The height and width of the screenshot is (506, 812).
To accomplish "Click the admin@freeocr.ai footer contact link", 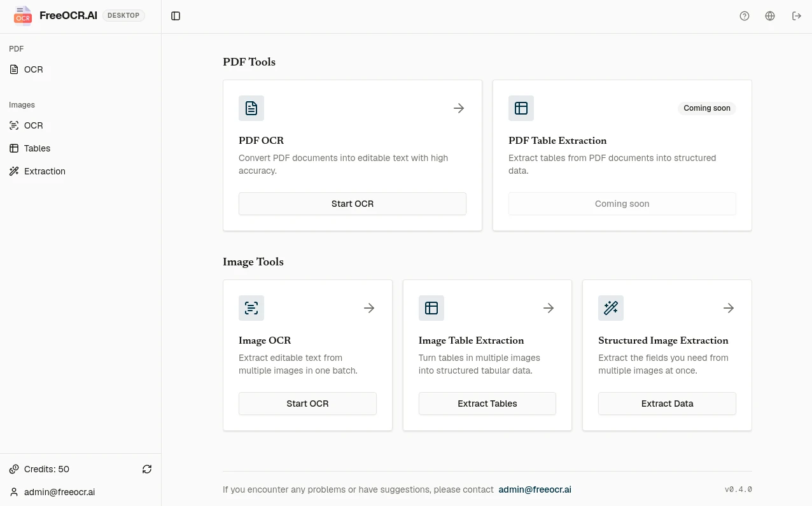I will tap(535, 489).
